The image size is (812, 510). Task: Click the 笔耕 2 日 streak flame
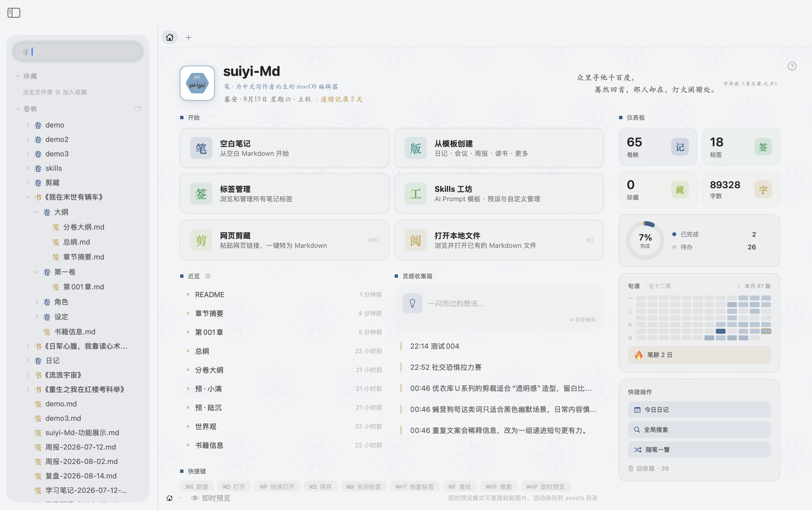click(x=638, y=355)
